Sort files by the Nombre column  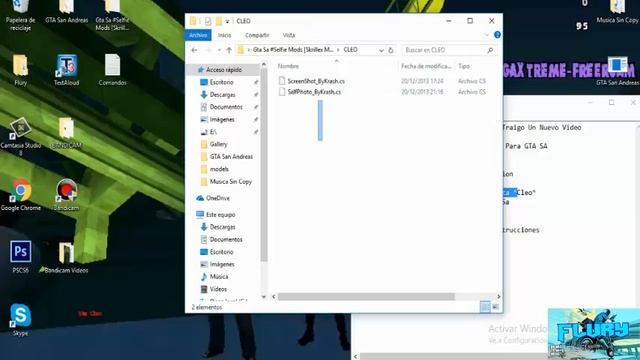288,66
